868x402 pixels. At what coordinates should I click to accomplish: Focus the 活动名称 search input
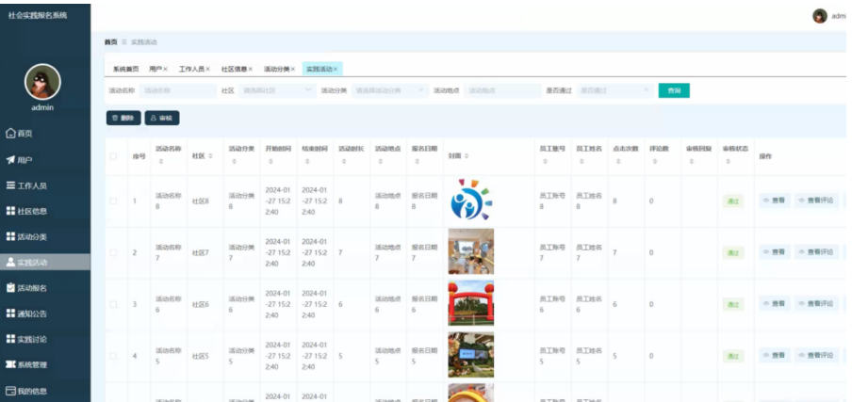coord(178,90)
